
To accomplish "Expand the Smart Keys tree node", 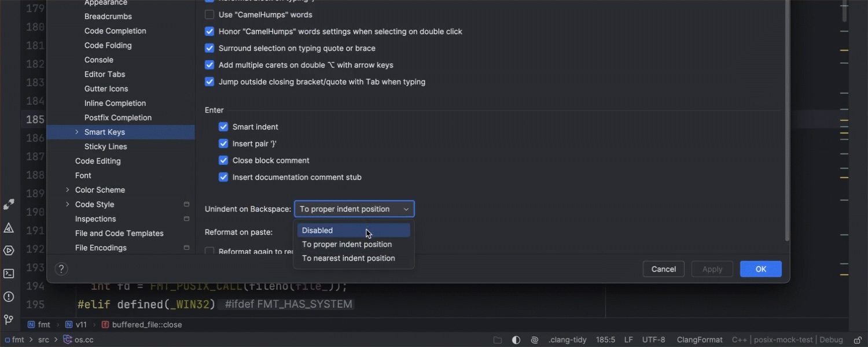I will (77, 132).
